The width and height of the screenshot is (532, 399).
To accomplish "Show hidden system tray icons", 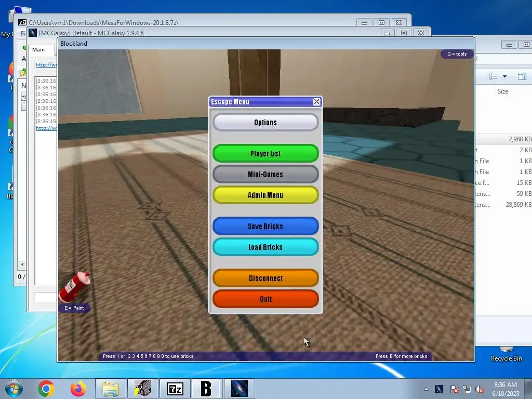I will coord(426,389).
